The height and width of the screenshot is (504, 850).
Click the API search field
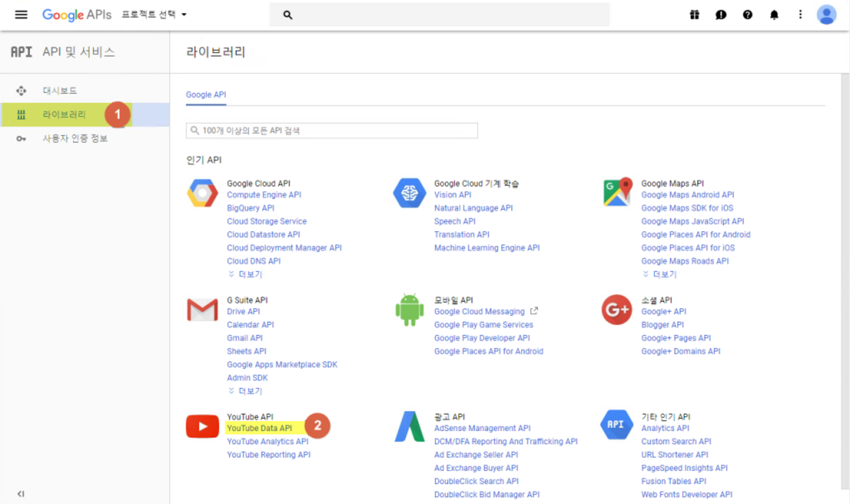[x=332, y=130]
